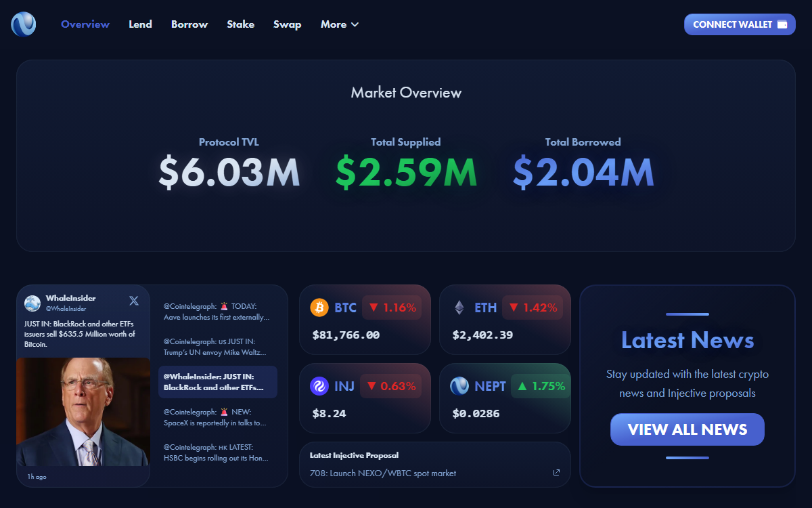Select the HSBC begins rolling out item
Image resolution: width=812 pixels, height=508 pixels.
[217, 452]
